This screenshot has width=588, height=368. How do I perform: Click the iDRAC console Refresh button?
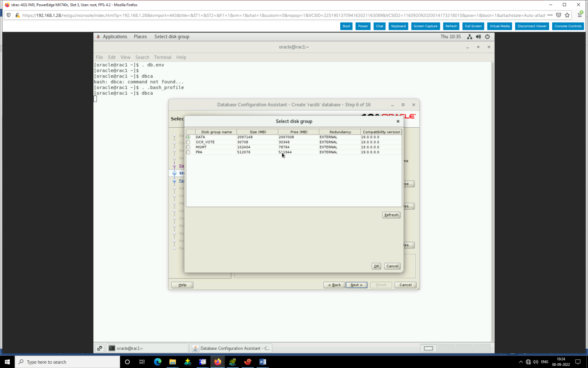tap(451, 26)
